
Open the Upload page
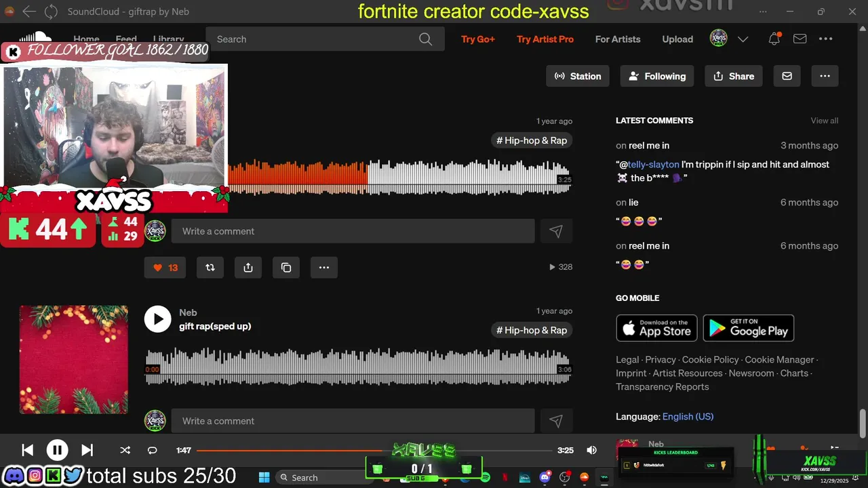[x=677, y=39]
